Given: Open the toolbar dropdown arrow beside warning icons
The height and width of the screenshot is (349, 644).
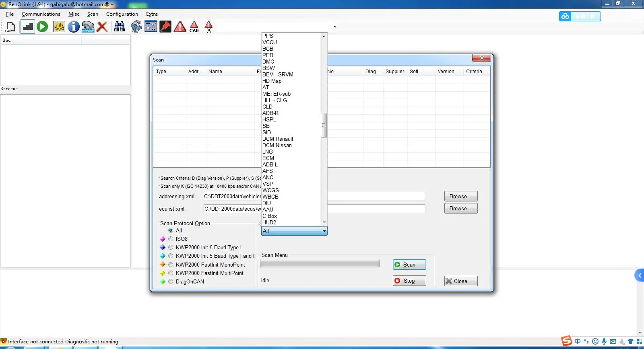Looking at the screenshot, I should [334, 27].
